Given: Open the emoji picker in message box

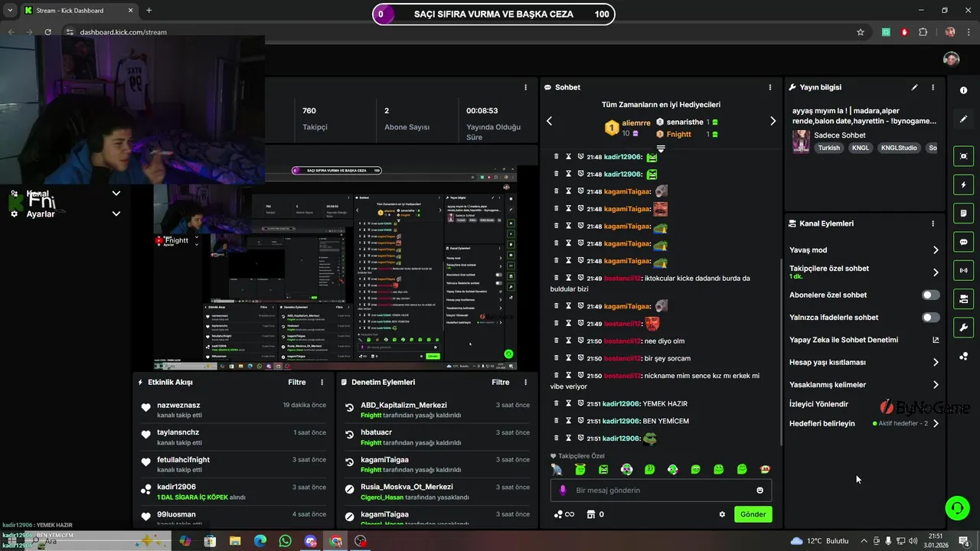Looking at the screenshot, I should [x=759, y=490].
